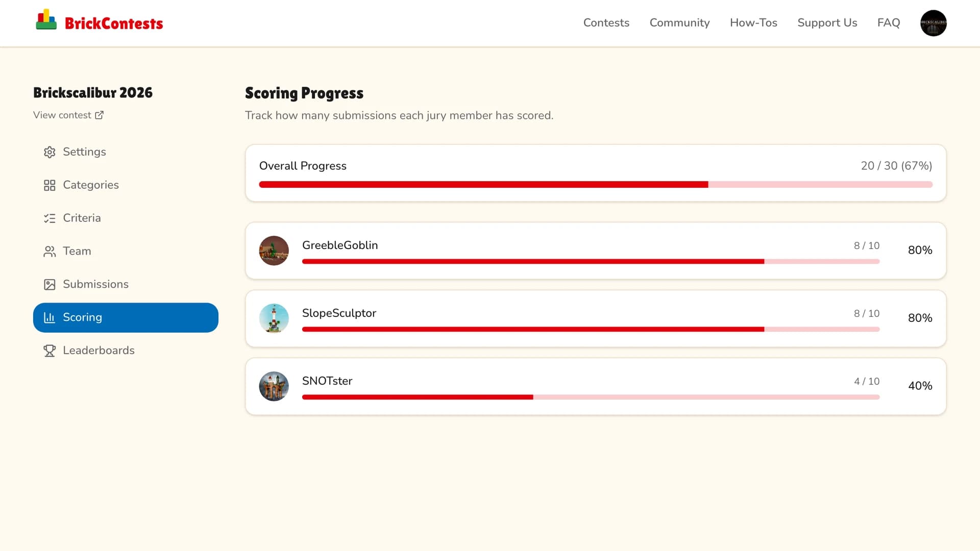Select Categories label in the sidebar
Image resolution: width=980 pixels, height=551 pixels.
(91, 185)
